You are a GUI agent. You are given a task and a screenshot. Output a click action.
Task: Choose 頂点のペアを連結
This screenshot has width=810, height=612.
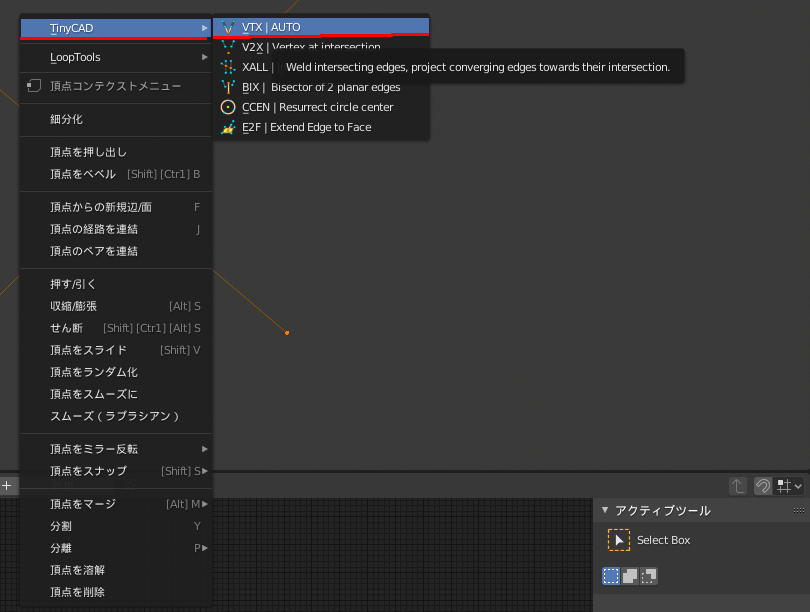pos(116,251)
